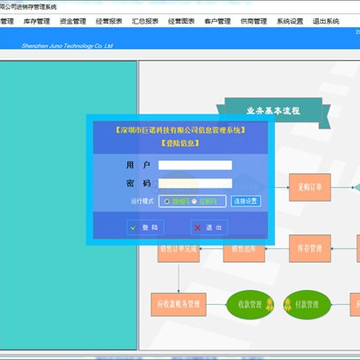Open the 客户管理 menu

click(218, 21)
